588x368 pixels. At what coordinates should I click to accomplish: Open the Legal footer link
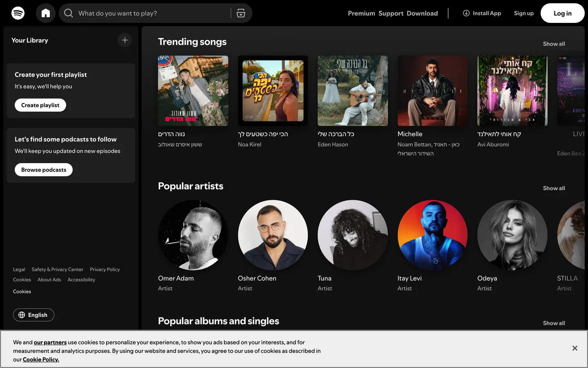(19, 269)
